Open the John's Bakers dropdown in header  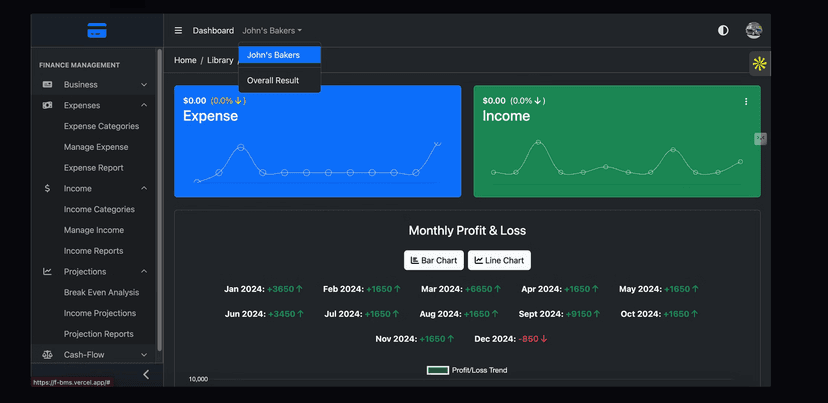pos(272,31)
